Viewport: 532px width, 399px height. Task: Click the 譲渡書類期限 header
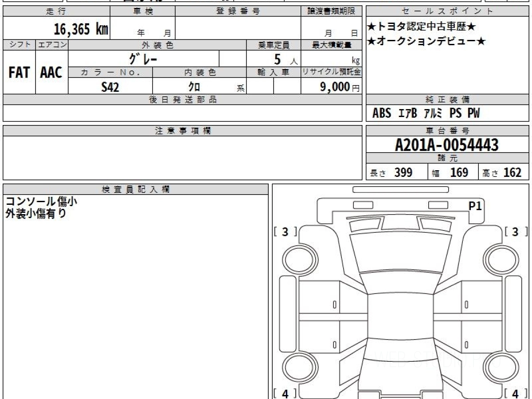click(x=331, y=12)
